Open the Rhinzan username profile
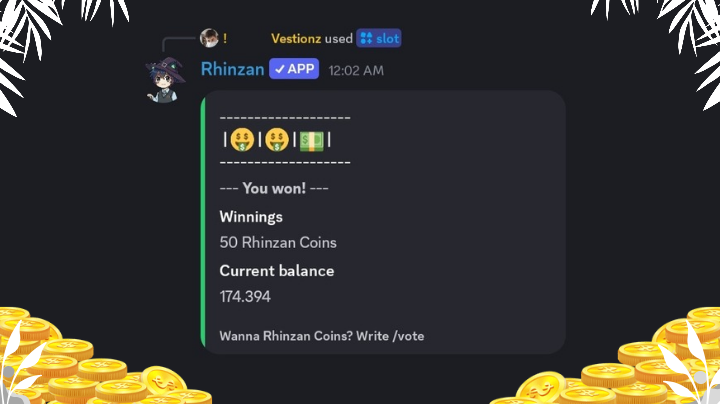Screen dimensions: 720x404 (x=232, y=69)
